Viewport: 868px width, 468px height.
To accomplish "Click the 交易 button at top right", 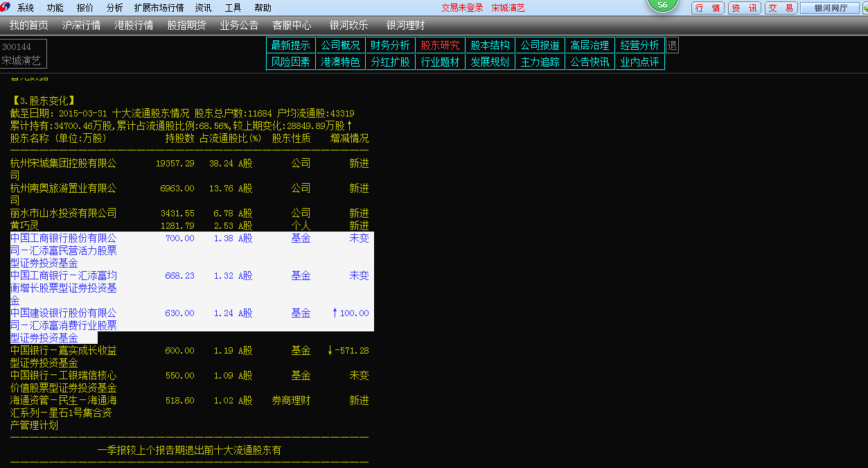I will pyautogui.click(x=781, y=8).
